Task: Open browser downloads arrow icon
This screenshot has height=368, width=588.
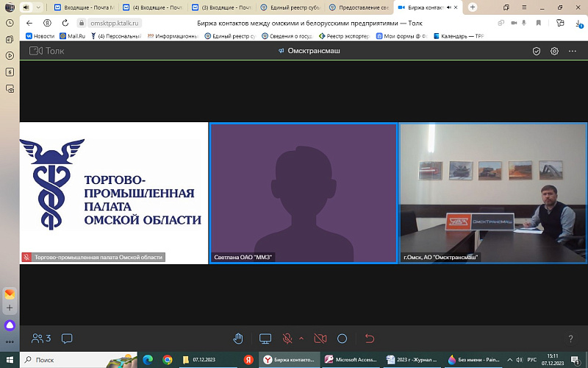Action: tap(578, 24)
